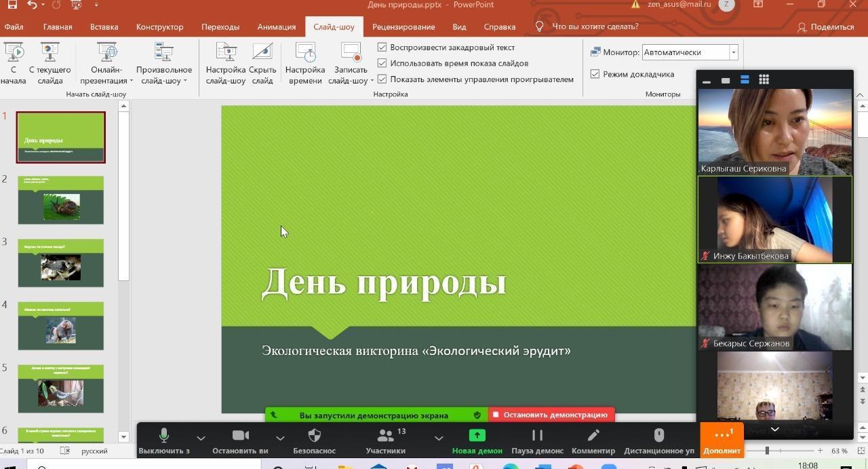Toggle presenter view (Режим докладчика) checkbox
Viewport: 868px width, 469px height.
595,74
